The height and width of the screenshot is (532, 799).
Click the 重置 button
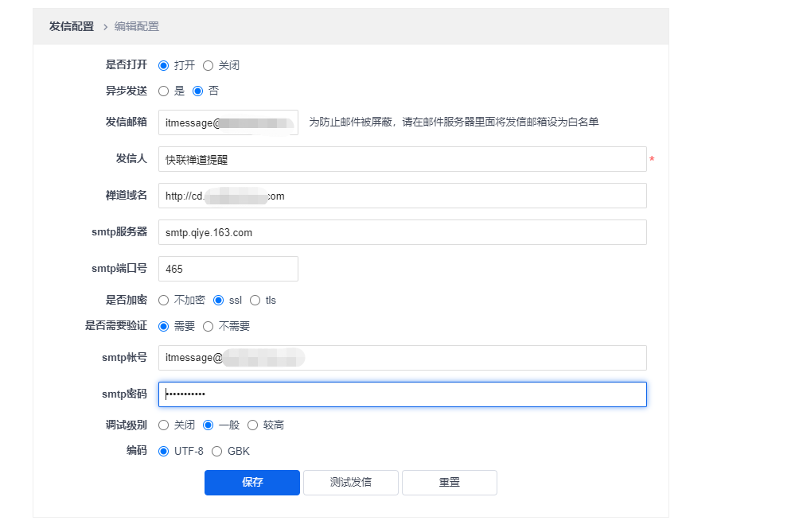tap(450, 483)
